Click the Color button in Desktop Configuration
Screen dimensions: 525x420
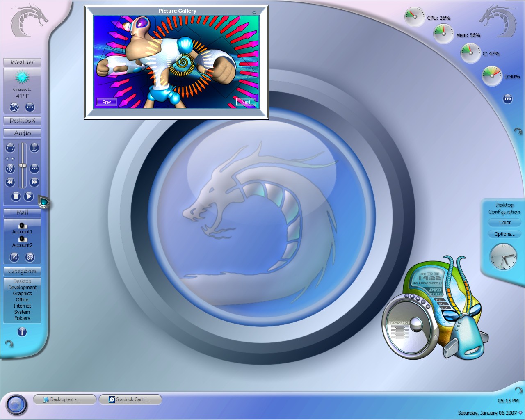[x=505, y=223]
